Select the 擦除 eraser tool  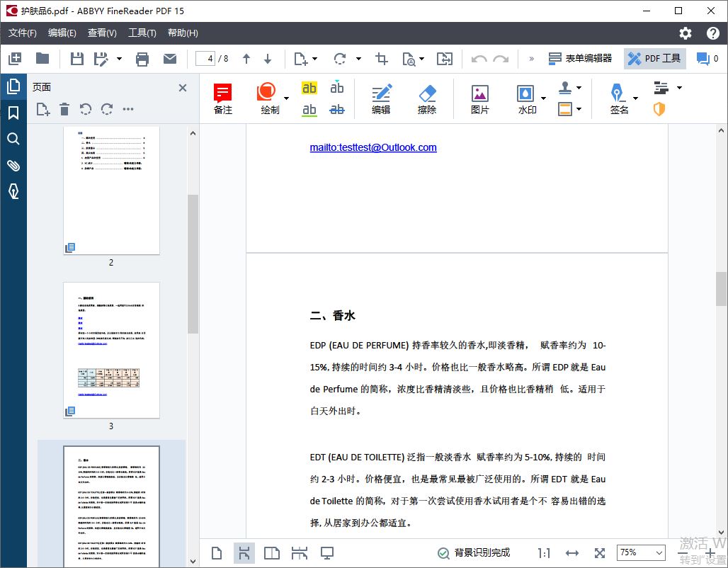click(427, 98)
